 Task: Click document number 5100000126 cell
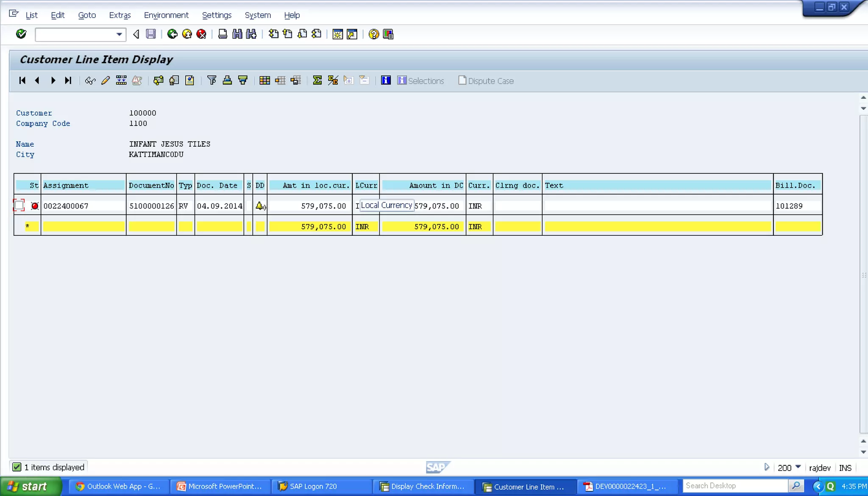pos(151,206)
